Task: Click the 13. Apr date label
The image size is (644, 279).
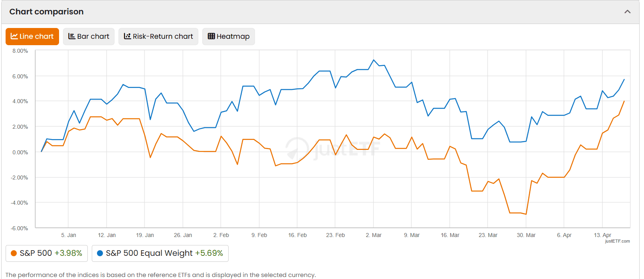Action: (x=603, y=235)
